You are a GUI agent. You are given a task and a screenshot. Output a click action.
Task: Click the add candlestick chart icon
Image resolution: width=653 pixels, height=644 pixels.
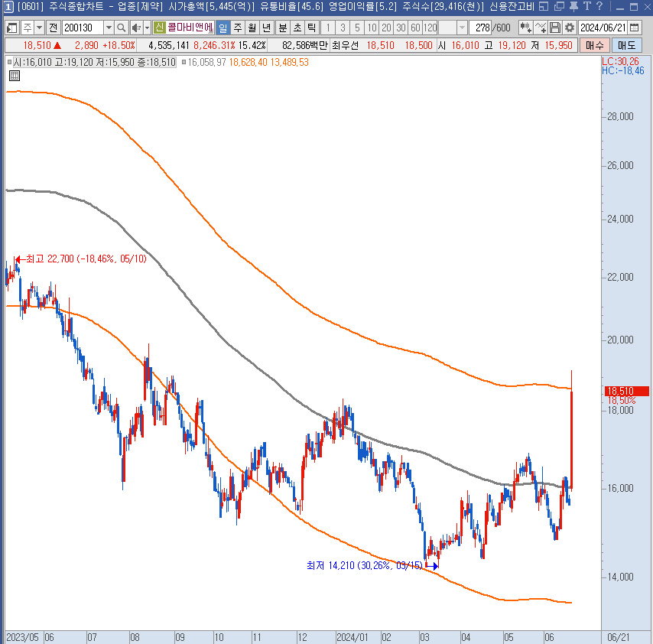(x=525, y=28)
